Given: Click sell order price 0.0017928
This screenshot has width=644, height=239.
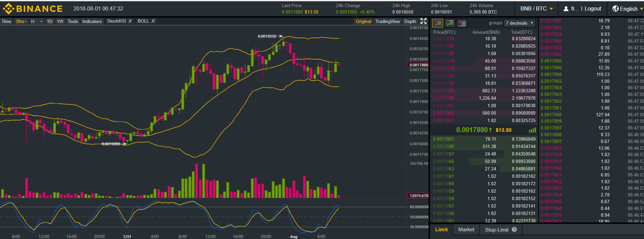Looking at the screenshot, I should [443, 39].
